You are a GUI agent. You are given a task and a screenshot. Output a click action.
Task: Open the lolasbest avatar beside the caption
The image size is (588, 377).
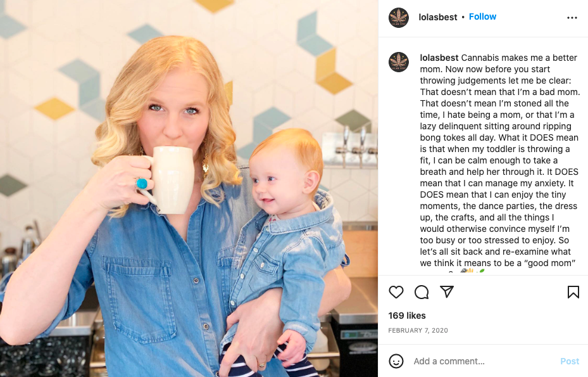(399, 62)
